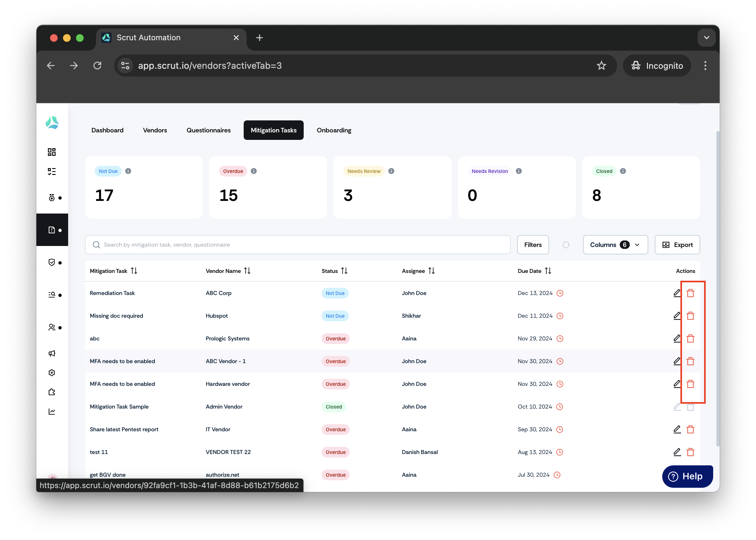Screen dimensions: 756x540
Task: Sort table by Due Date
Action: [548, 271]
